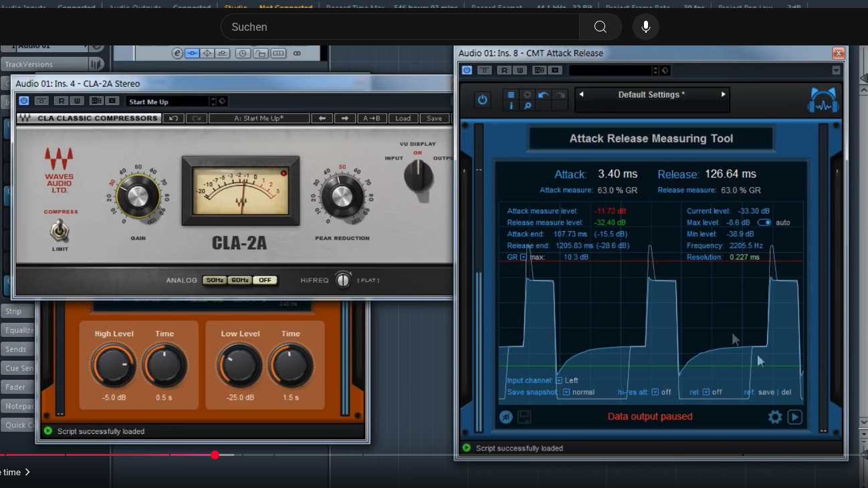Click the Blue Cat undo icon
This screenshot has height=488, width=868.
click(543, 95)
